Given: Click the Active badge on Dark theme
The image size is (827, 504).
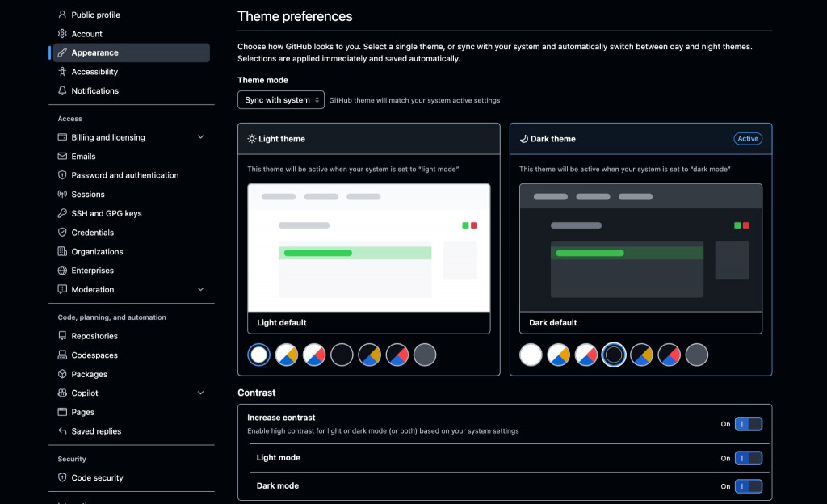Looking at the screenshot, I should point(748,139).
